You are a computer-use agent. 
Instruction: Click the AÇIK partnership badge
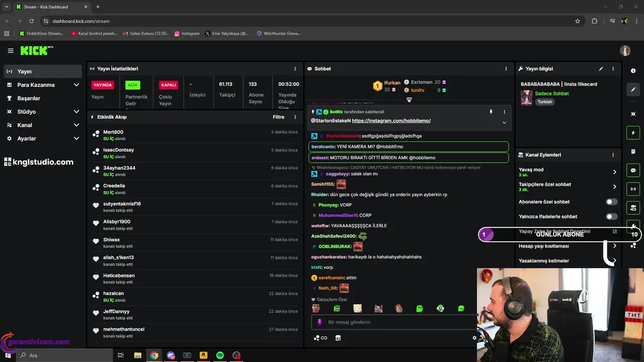click(132, 85)
